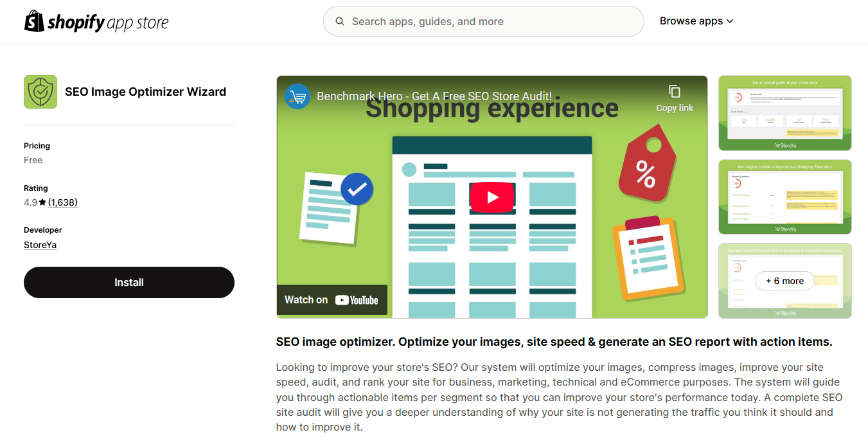Open the Browse apps dropdown

click(x=692, y=21)
